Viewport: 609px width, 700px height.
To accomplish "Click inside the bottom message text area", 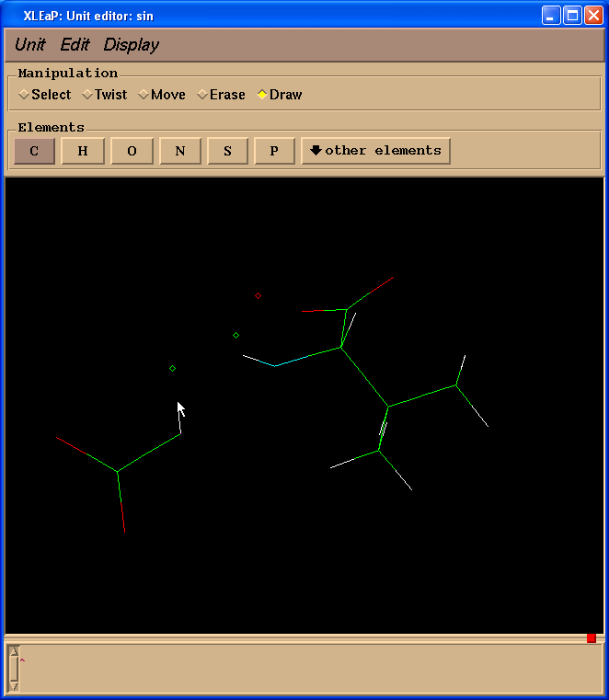I will click(x=310, y=669).
